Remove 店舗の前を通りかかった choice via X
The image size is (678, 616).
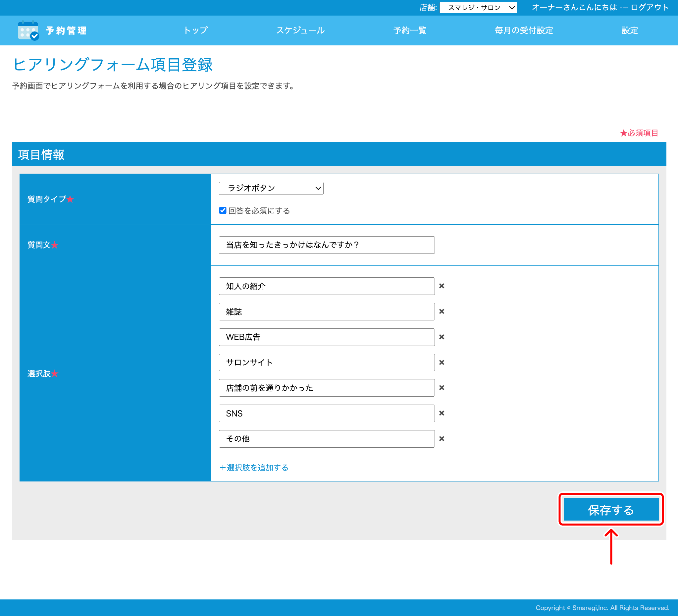pos(442,388)
